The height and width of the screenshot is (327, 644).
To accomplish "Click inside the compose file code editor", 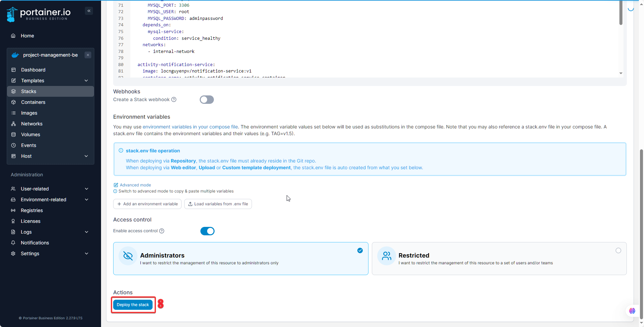I will (x=368, y=39).
